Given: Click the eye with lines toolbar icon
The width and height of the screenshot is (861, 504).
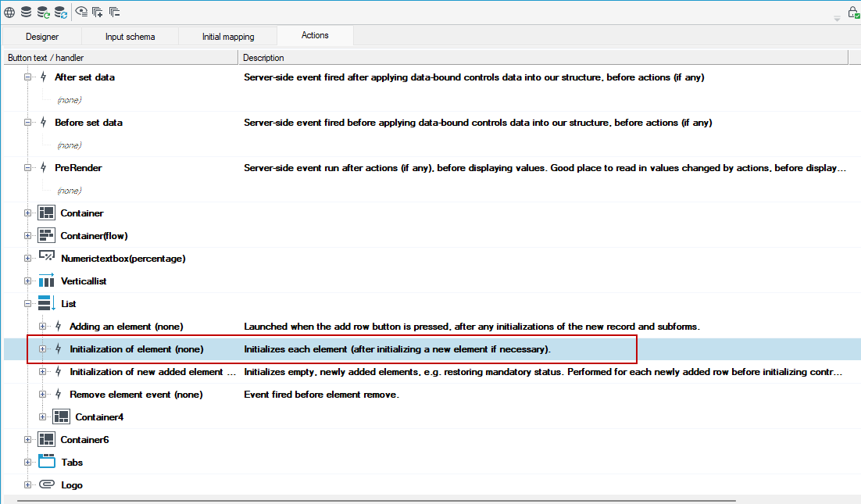Looking at the screenshot, I should tap(81, 12).
